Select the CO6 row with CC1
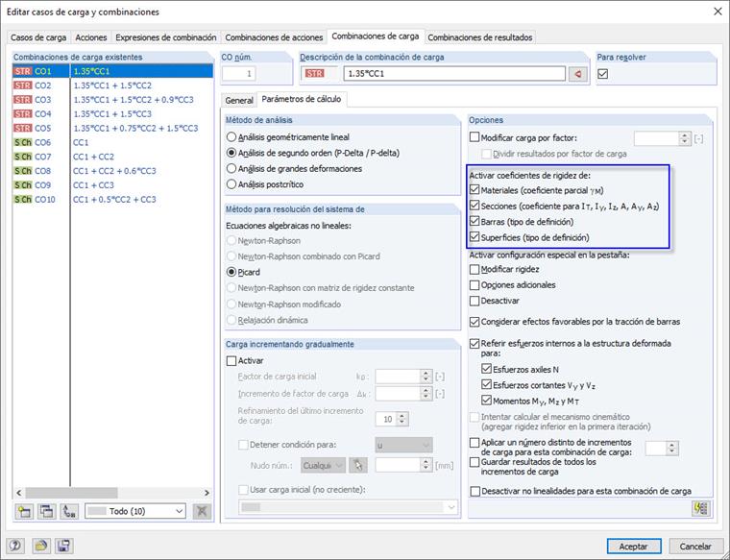The height and width of the screenshot is (560, 730). [x=112, y=142]
